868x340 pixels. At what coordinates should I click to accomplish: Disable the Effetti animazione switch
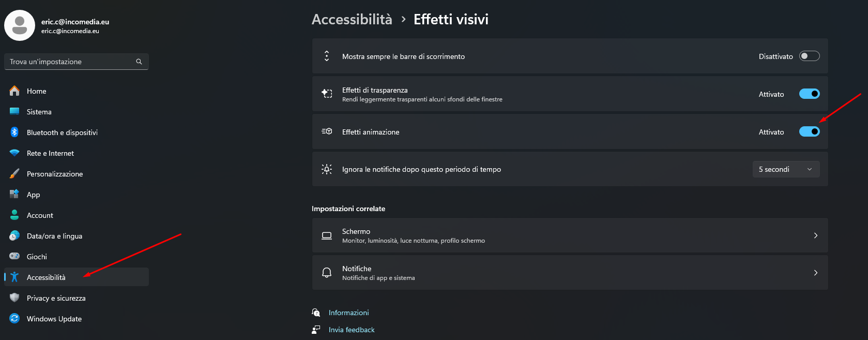pyautogui.click(x=809, y=131)
